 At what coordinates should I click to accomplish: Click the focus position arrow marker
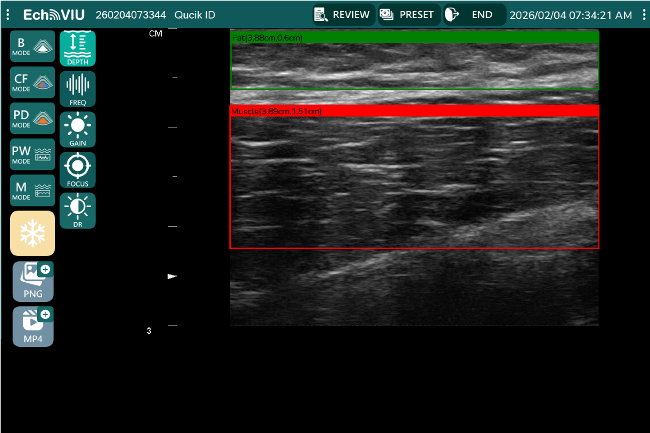(172, 276)
